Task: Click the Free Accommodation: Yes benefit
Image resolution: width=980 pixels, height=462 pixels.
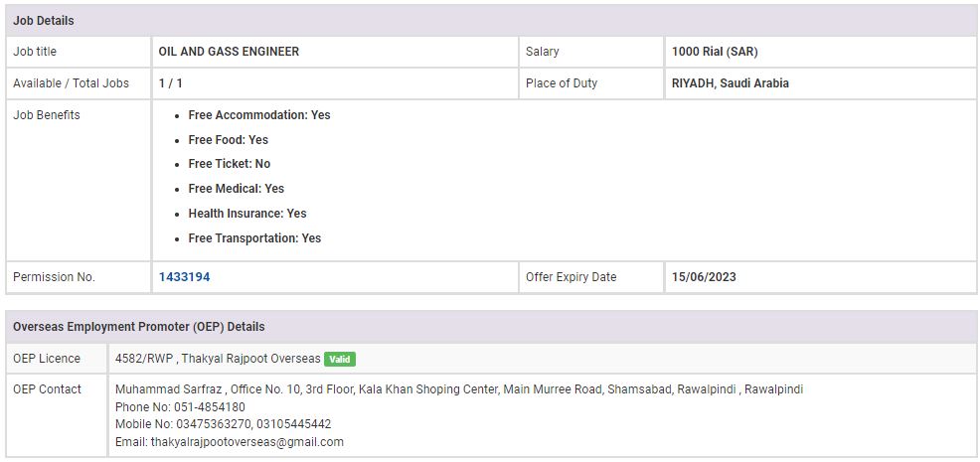Action: click(x=258, y=115)
